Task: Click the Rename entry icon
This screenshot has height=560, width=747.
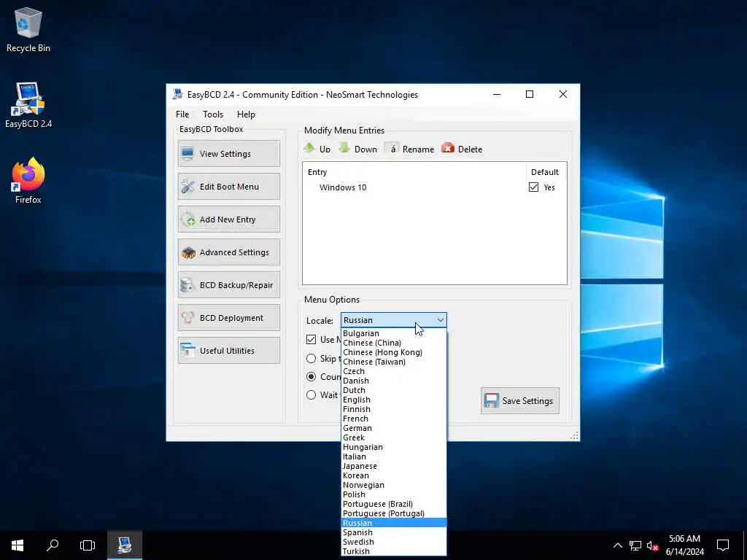Action: point(392,149)
